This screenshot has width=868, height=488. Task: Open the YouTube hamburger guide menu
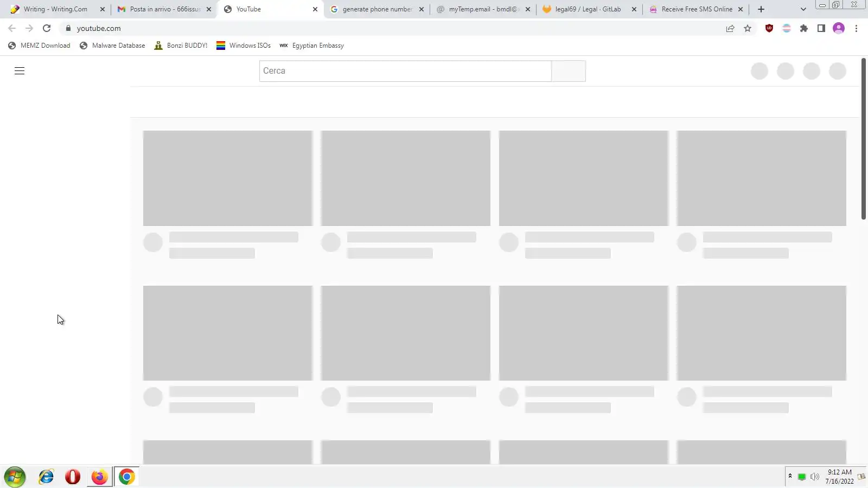click(20, 70)
